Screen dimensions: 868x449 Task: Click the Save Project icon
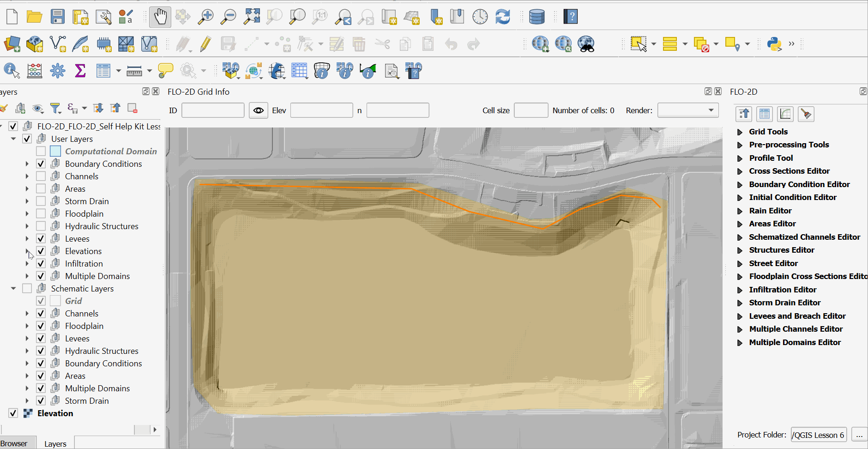(x=58, y=17)
